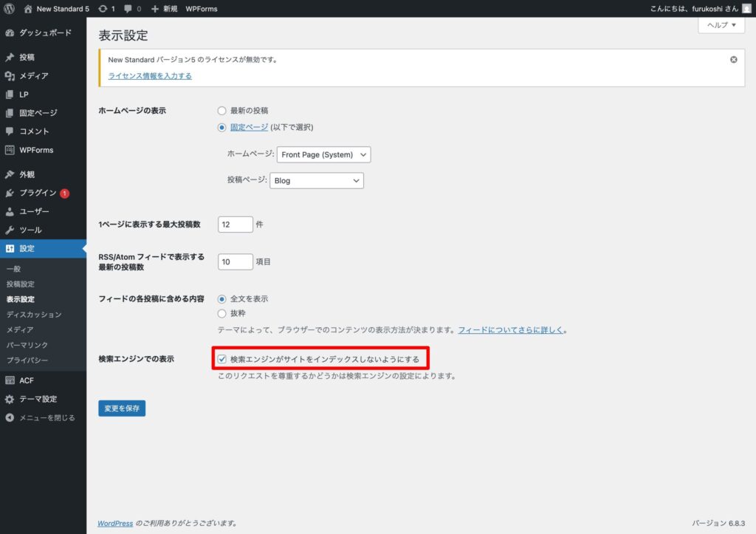Click the max posts per page input field
The height and width of the screenshot is (534, 756).
(236, 224)
